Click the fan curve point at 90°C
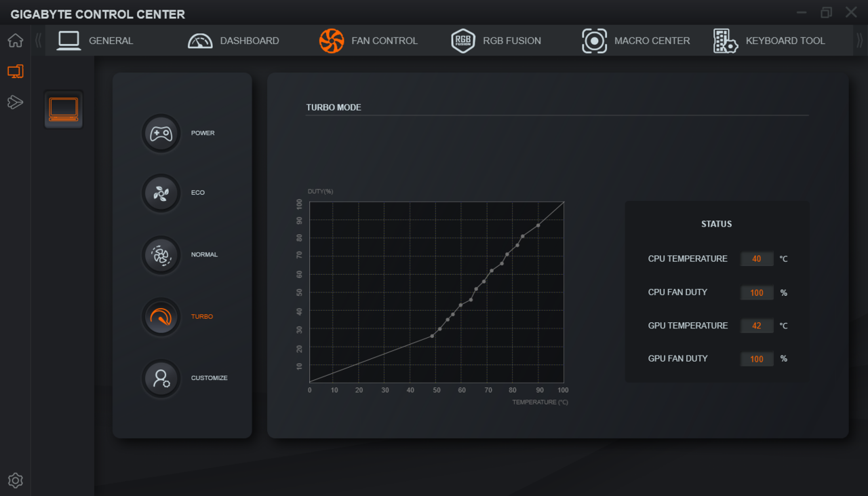This screenshot has width=868, height=496. pos(538,225)
